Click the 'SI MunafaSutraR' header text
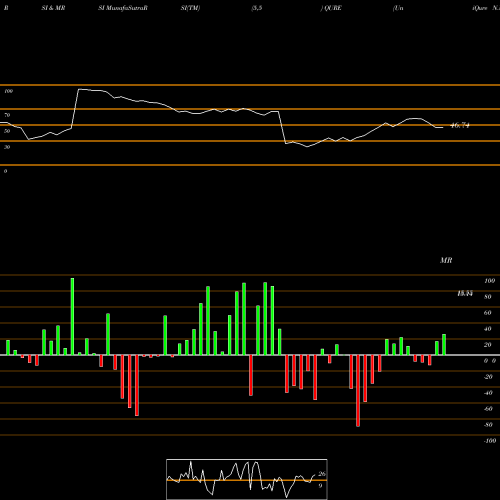Screen dimensions: 500x500 123,8
